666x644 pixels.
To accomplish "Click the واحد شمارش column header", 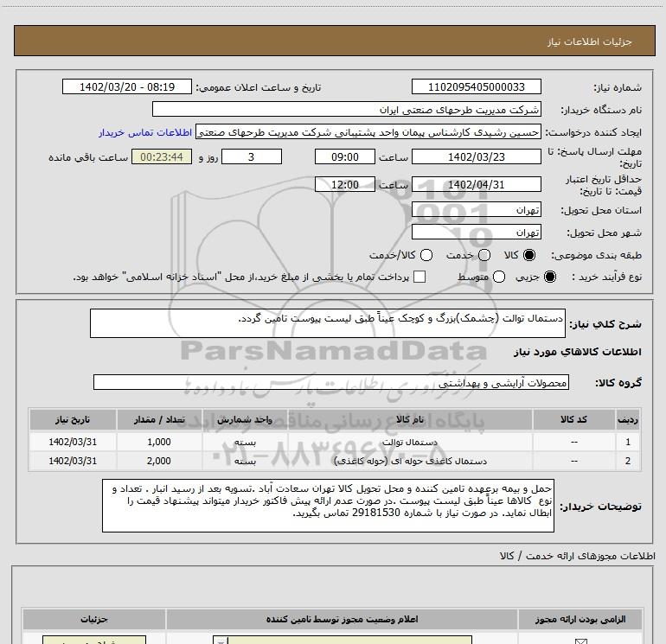I will click(x=245, y=419).
